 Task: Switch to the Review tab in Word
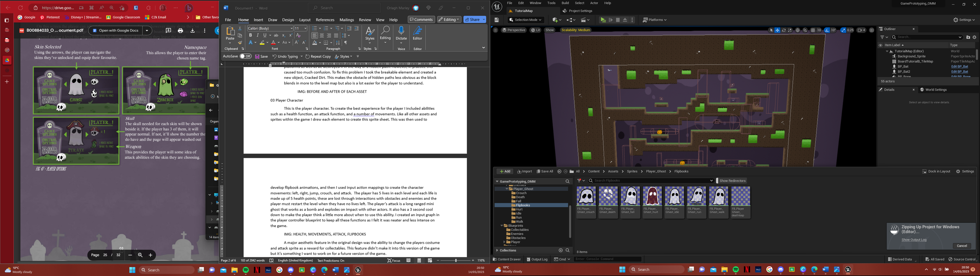[x=365, y=20]
